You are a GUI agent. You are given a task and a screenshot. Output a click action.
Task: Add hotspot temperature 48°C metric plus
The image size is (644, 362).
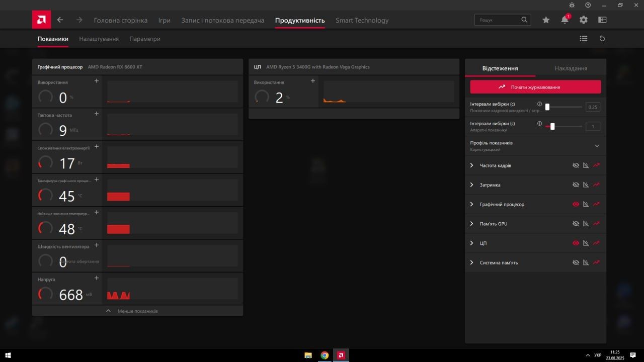[x=97, y=212]
